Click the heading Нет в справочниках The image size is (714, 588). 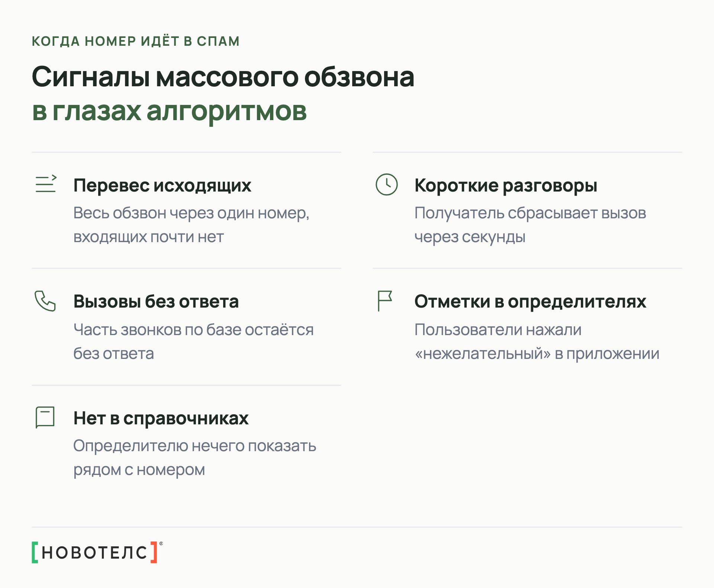click(161, 418)
